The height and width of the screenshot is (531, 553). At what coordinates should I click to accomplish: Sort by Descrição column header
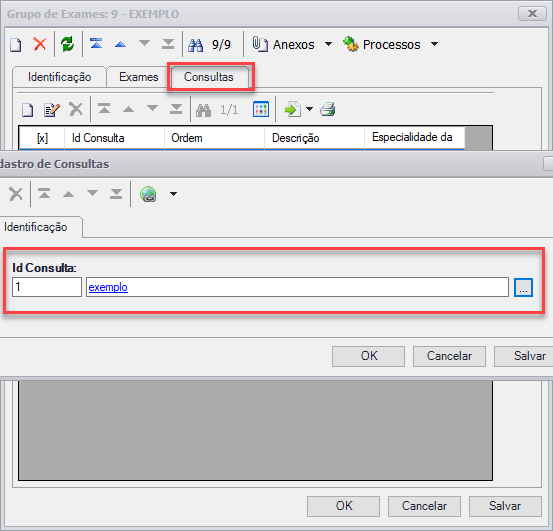[314, 138]
